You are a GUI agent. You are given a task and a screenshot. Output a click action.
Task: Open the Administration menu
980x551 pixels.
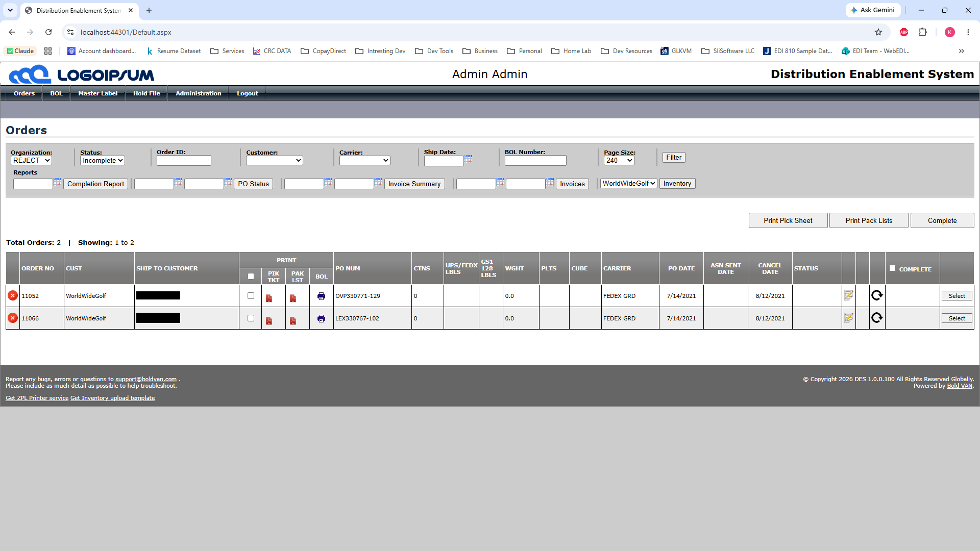coord(199,93)
